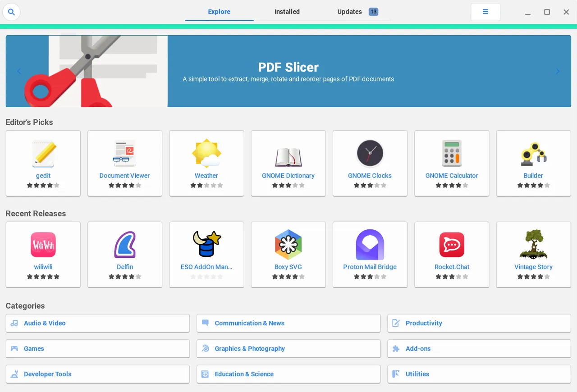Image resolution: width=577 pixels, height=392 pixels.
Task: Open GNOME Calculator icon
Action: [x=452, y=154]
